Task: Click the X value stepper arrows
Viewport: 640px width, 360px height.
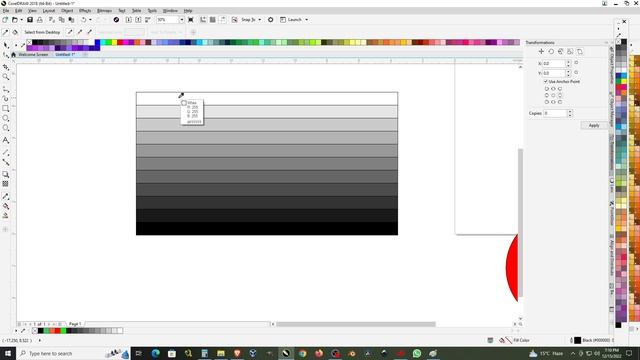Action: click(569, 64)
